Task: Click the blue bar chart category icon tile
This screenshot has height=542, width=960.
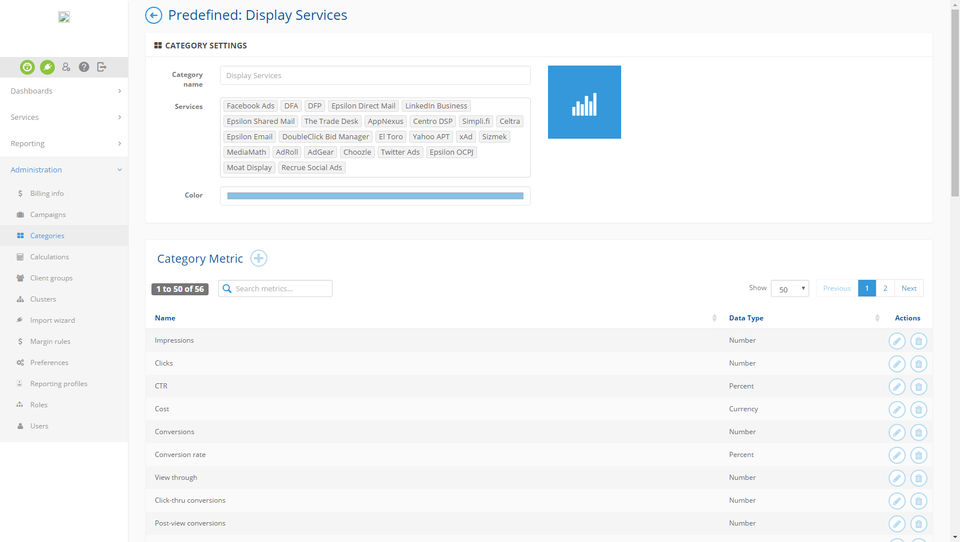Action: [x=584, y=102]
